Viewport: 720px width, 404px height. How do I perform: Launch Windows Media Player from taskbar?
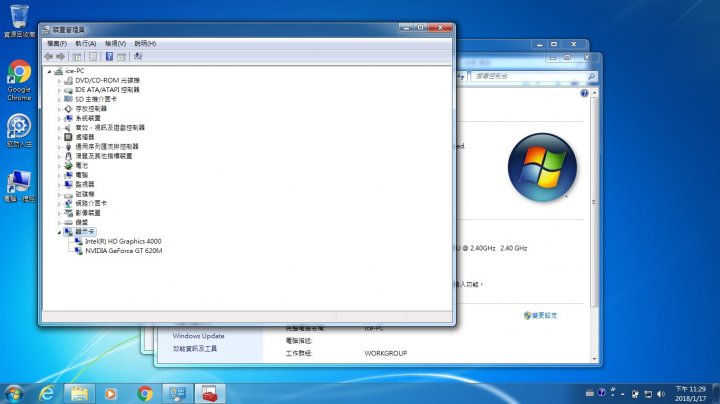click(111, 393)
